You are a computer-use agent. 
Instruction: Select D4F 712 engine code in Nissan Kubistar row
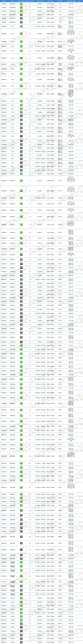71,8
